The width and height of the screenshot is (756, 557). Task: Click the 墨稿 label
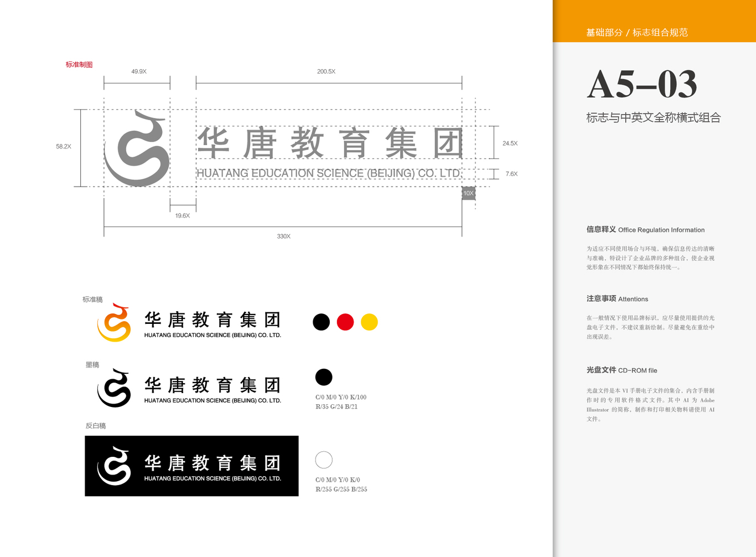coord(92,365)
